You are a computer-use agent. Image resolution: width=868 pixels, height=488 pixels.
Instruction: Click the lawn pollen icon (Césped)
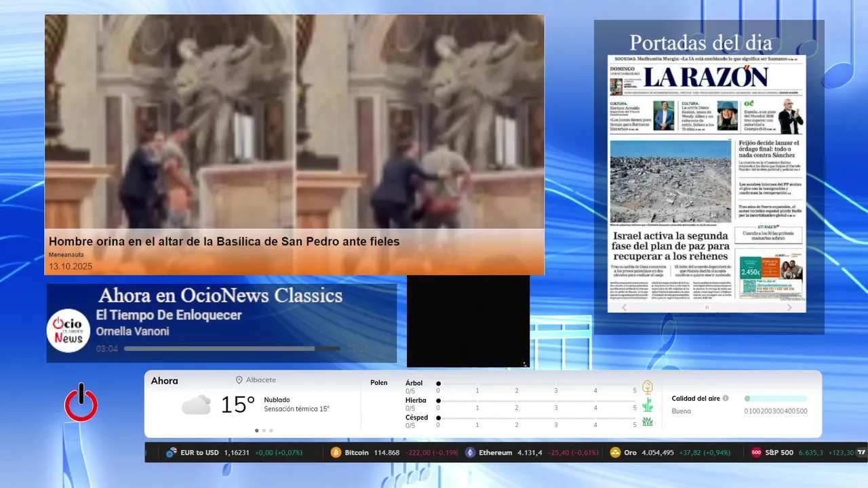[648, 422]
